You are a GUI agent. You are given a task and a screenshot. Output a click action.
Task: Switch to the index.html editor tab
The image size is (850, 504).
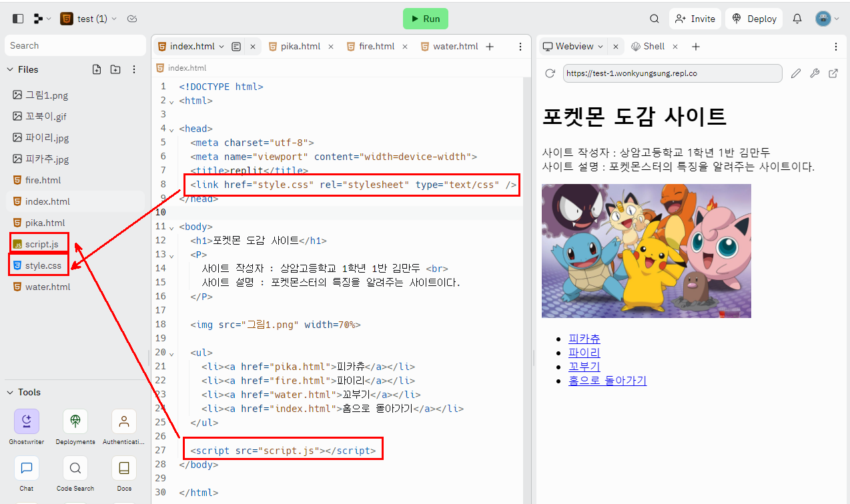click(x=192, y=47)
